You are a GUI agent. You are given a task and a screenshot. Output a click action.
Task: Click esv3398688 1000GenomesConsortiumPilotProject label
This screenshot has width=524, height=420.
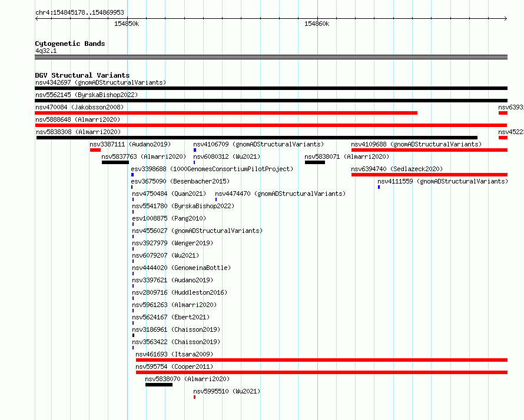212,169
